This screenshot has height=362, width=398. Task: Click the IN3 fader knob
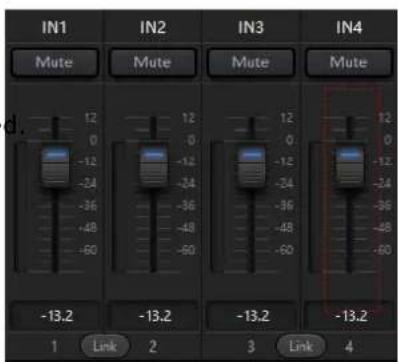(252, 166)
